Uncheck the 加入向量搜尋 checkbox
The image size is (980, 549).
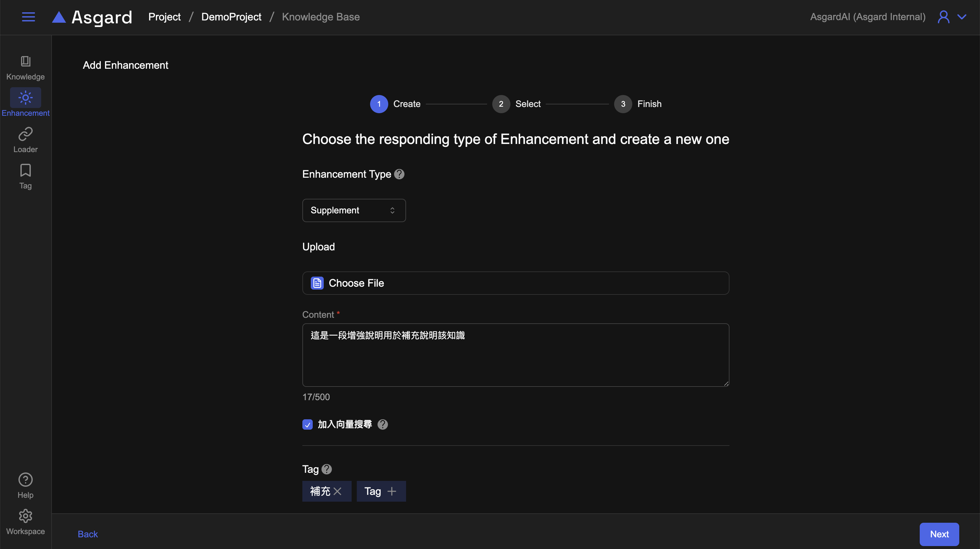pyautogui.click(x=308, y=424)
